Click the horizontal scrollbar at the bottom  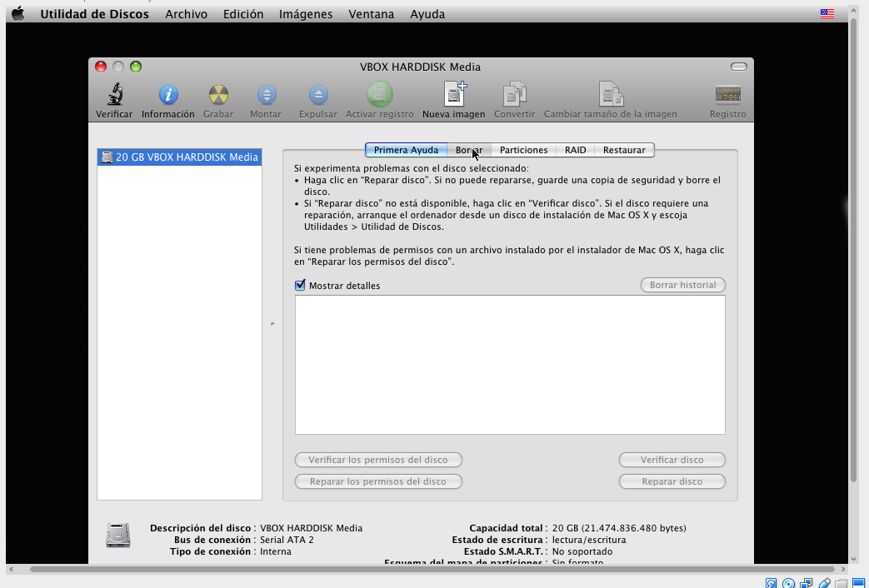point(432,569)
